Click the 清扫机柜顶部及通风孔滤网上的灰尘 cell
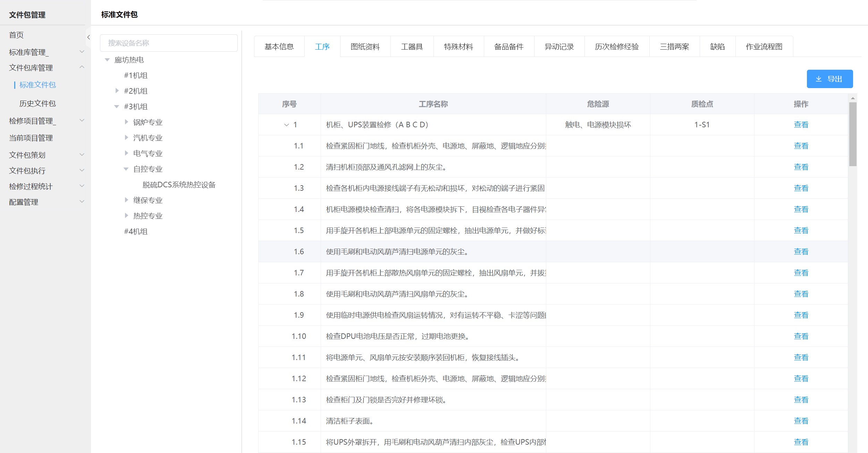Viewport: 868px width, 453px height. (433, 167)
